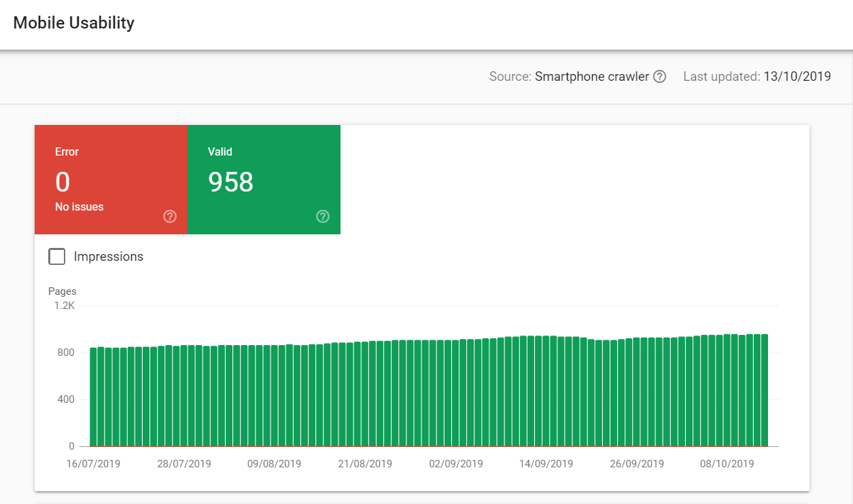Click the Valid count 958
This screenshot has width=853, height=504.
(230, 182)
